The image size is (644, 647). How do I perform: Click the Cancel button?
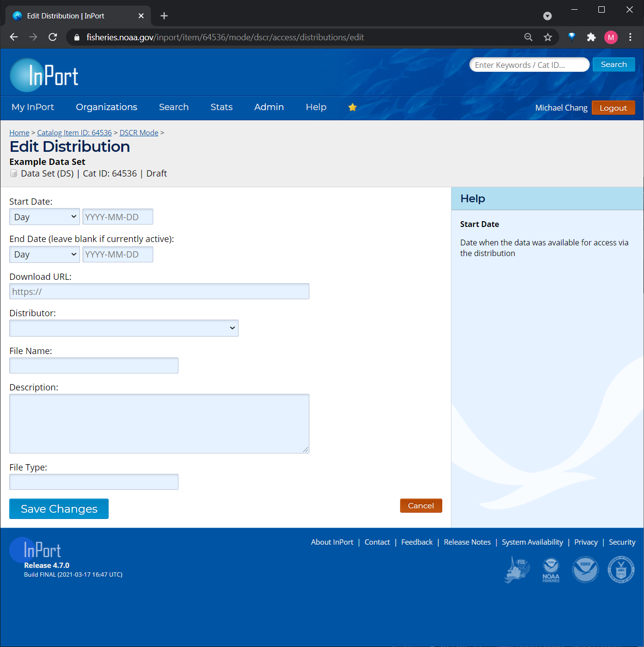click(421, 505)
